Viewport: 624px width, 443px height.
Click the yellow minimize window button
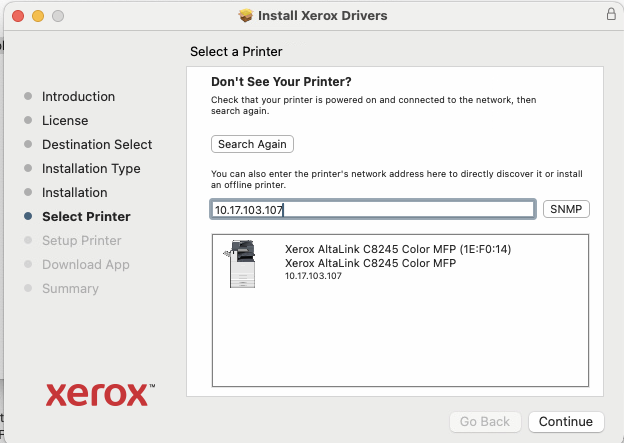coord(38,16)
